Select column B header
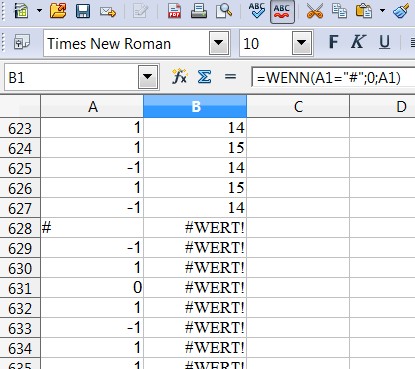Image resolution: width=415 pixels, height=369 pixels. [195, 106]
